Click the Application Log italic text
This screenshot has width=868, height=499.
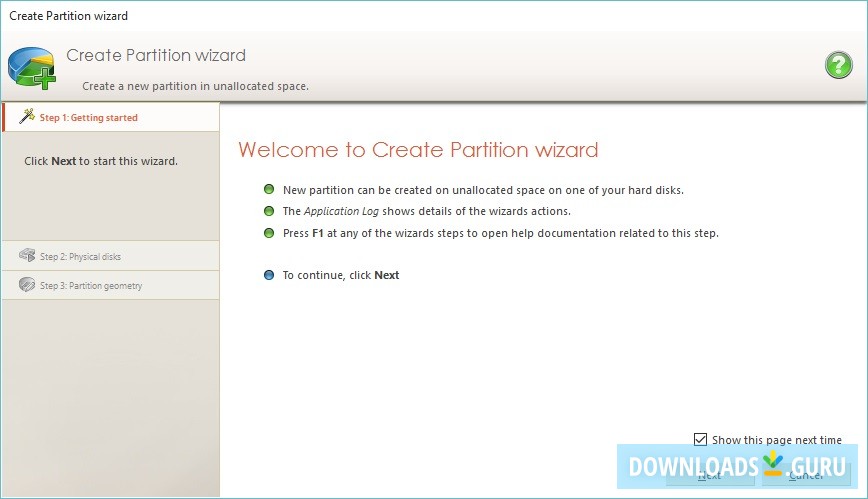point(342,211)
